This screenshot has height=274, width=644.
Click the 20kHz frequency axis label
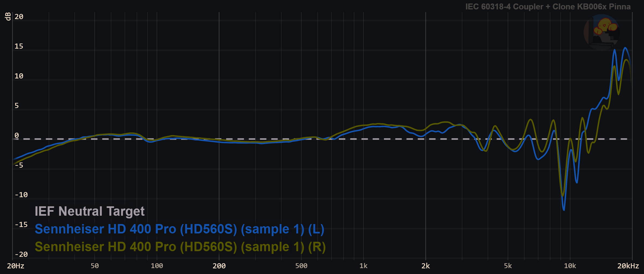(628, 266)
